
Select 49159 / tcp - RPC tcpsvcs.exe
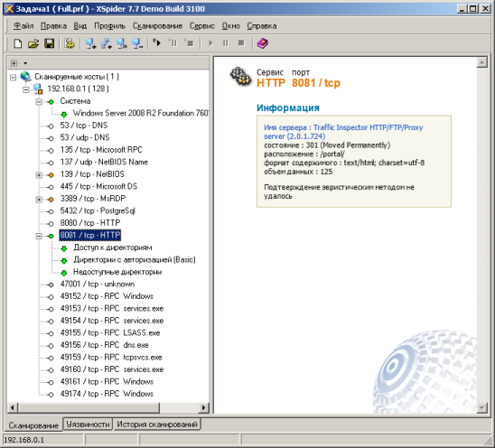pos(111,358)
